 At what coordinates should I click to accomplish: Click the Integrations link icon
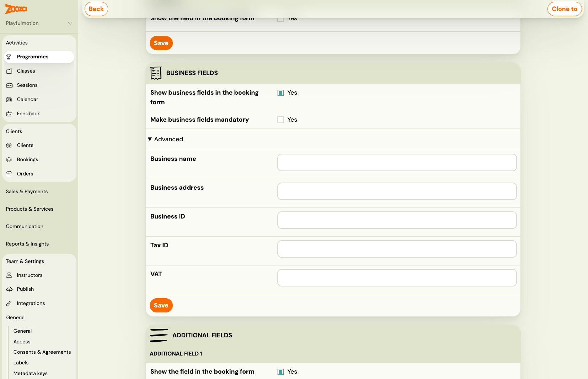click(9, 304)
